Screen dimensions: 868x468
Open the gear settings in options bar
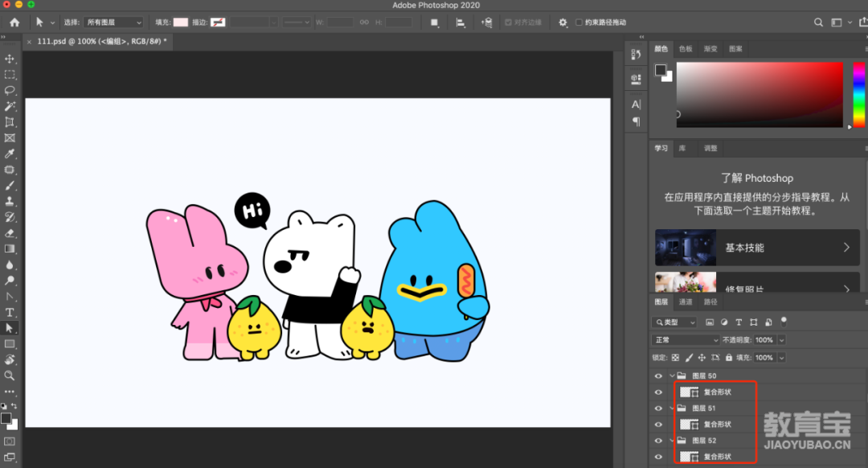point(563,23)
